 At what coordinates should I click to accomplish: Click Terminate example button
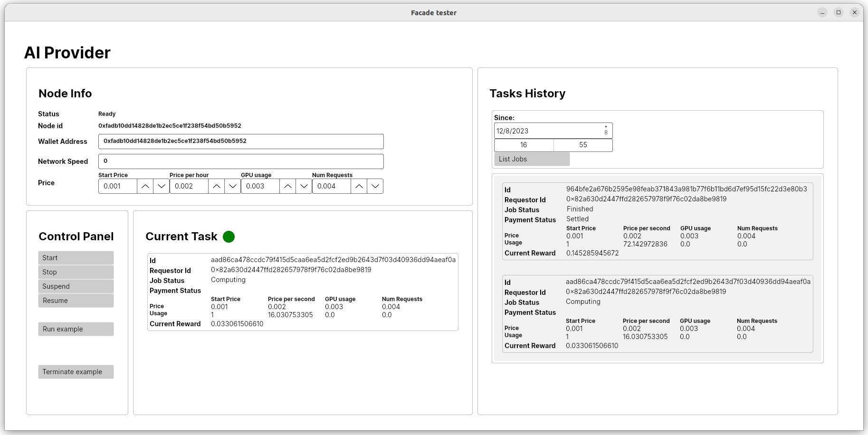[x=76, y=372]
